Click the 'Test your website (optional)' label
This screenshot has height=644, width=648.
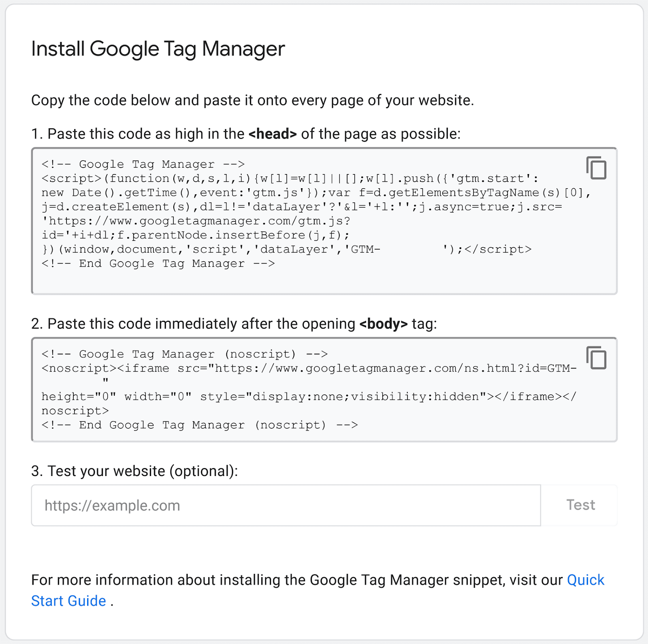(134, 471)
